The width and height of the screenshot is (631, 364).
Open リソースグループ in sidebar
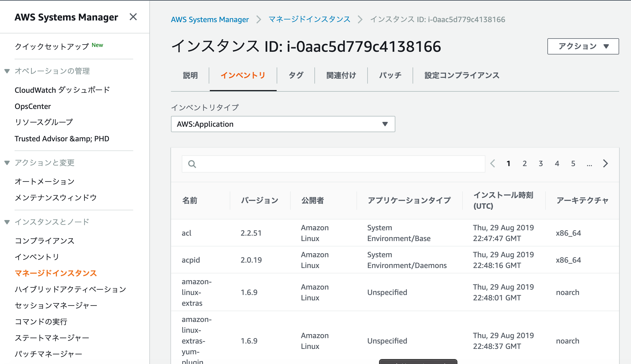[x=44, y=122]
